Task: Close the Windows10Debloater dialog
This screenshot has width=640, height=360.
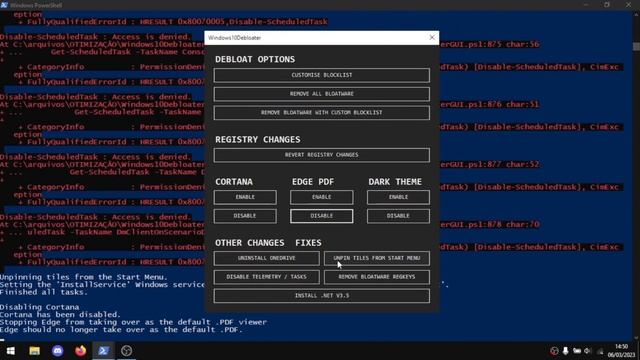Action: (432, 38)
